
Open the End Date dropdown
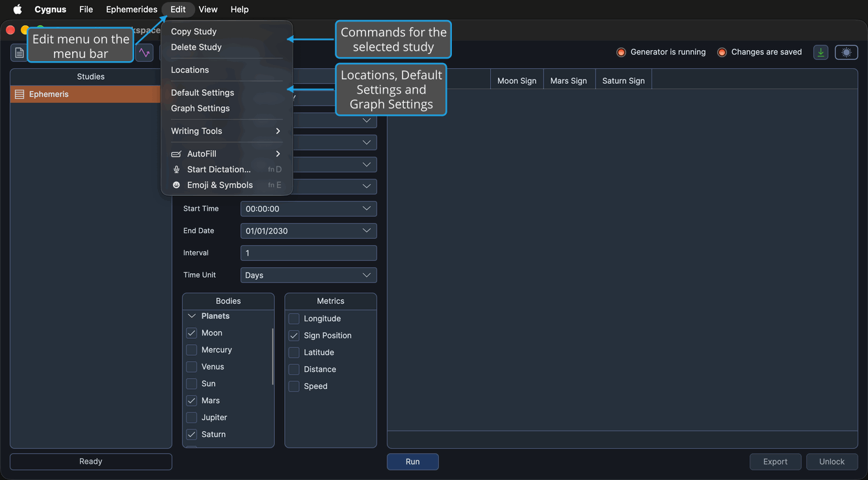tap(309, 231)
